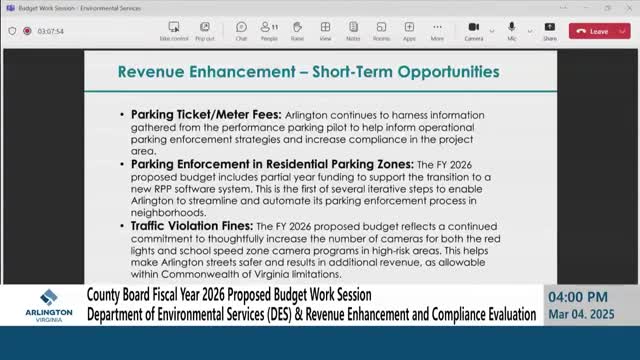This screenshot has height=360, width=640.
Task: Click the Parking Ticket/Meter Fees heading
Action: tap(206, 115)
